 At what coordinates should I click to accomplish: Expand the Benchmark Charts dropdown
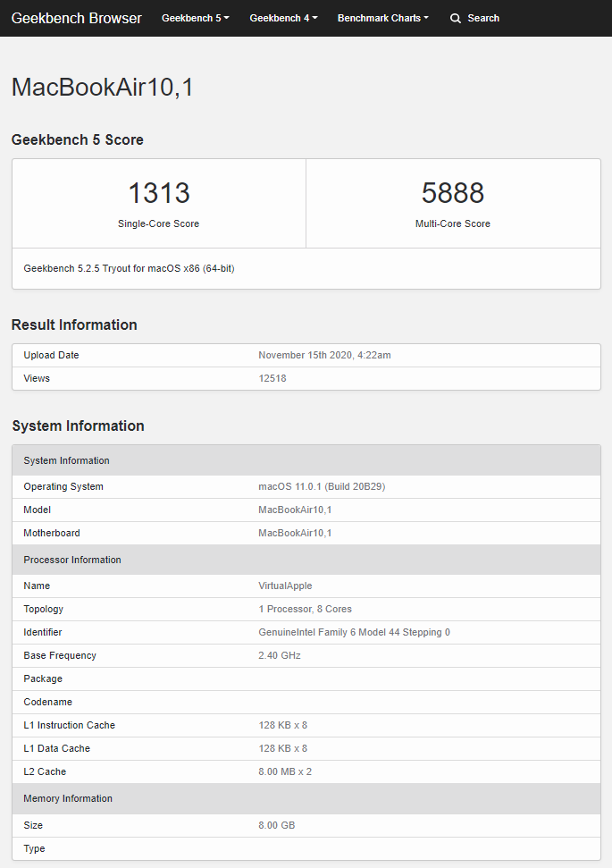tap(383, 18)
